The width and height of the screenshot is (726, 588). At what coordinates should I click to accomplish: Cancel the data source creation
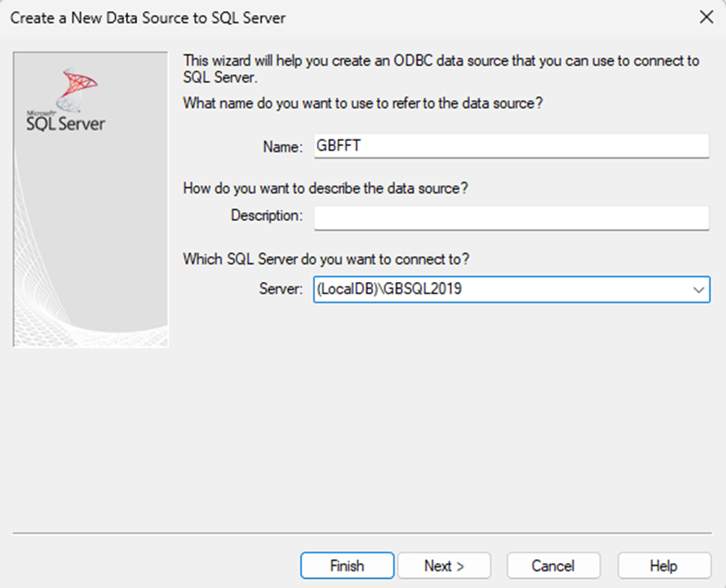point(553,566)
